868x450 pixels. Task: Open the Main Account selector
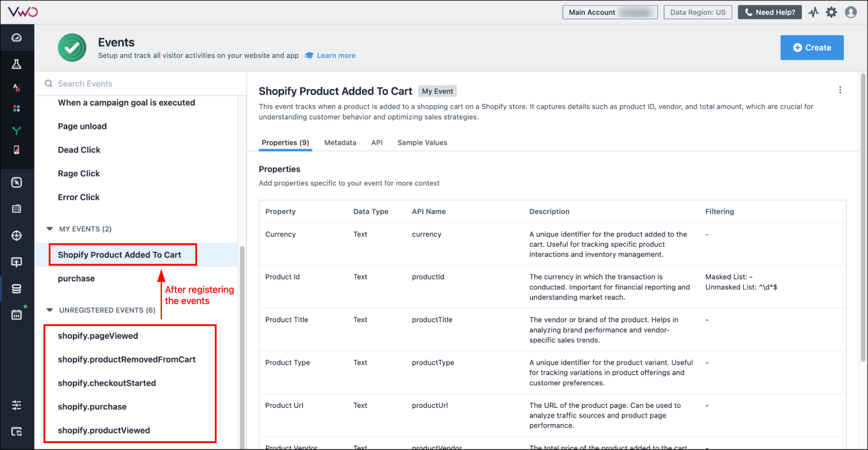click(610, 12)
